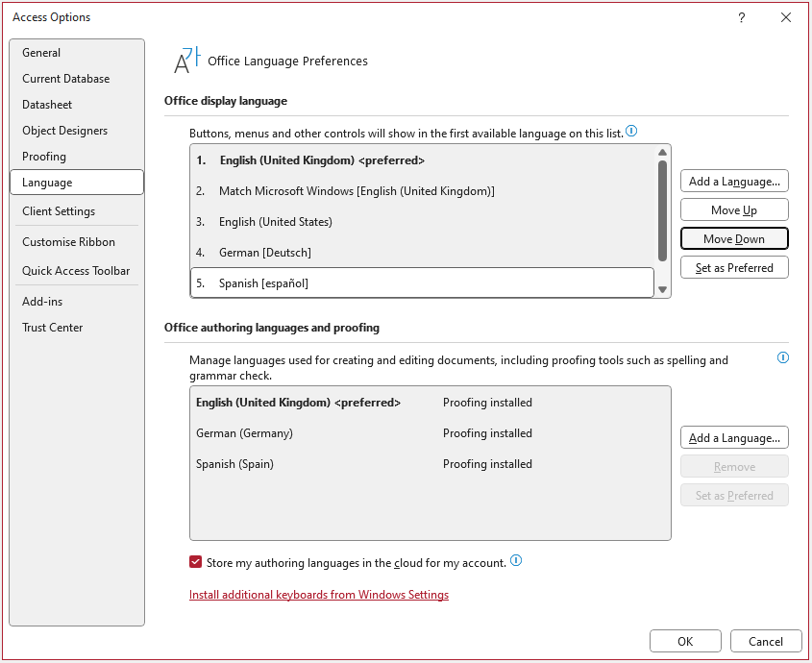Click the Help question mark in title bar
This screenshot has width=812, height=663.
point(741,17)
